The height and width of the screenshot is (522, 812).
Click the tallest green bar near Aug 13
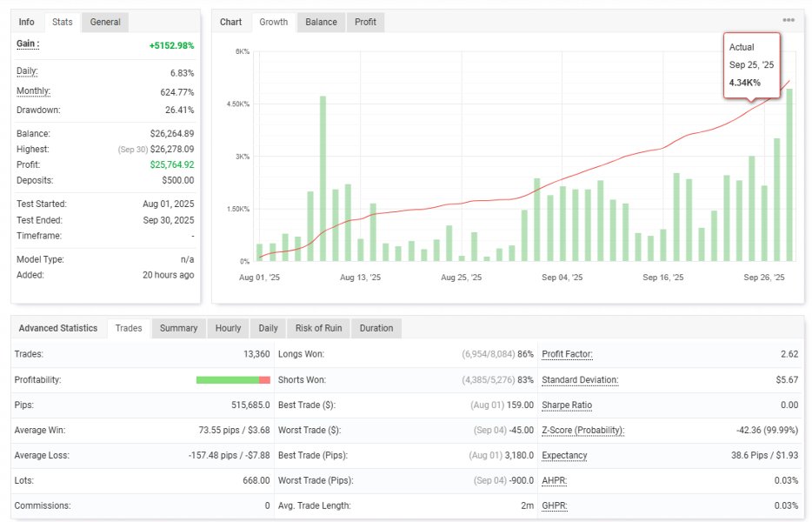pyautogui.click(x=323, y=178)
